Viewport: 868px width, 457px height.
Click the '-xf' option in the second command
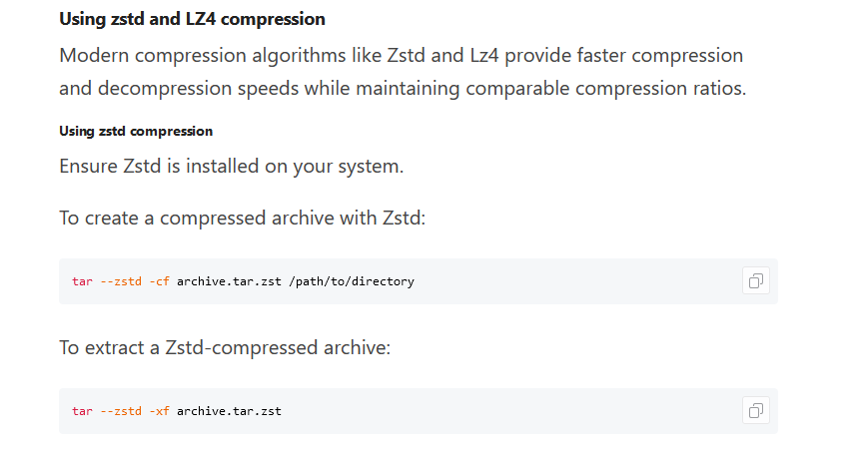click(x=159, y=411)
